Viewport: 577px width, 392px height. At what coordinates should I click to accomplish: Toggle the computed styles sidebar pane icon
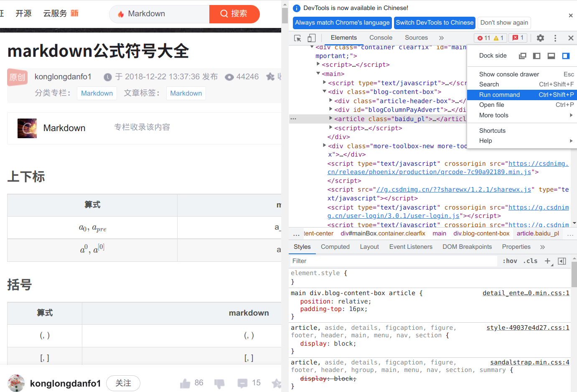click(562, 261)
